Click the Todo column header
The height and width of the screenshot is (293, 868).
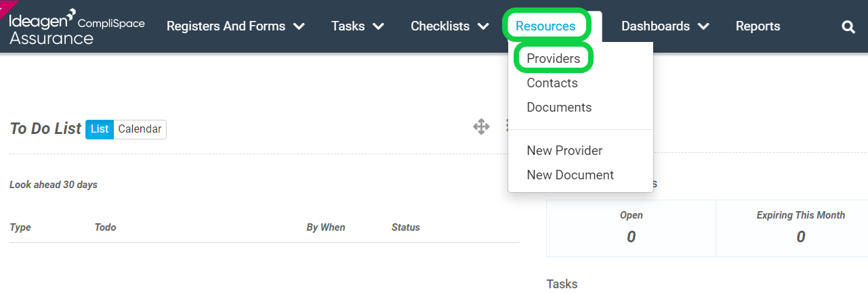(x=105, y=227)
